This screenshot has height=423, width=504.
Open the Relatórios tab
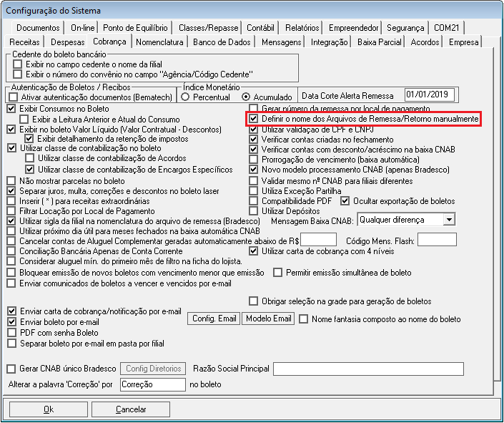302,28
